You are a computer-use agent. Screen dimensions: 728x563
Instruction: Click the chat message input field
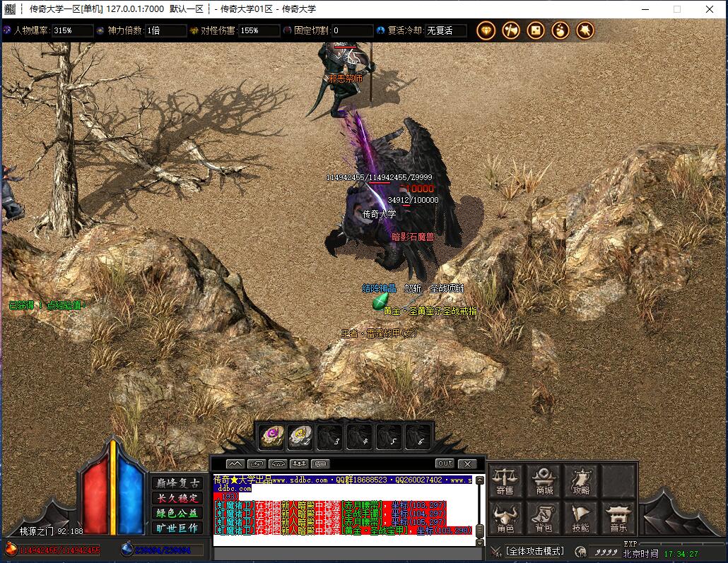click(x=348, y=553)
